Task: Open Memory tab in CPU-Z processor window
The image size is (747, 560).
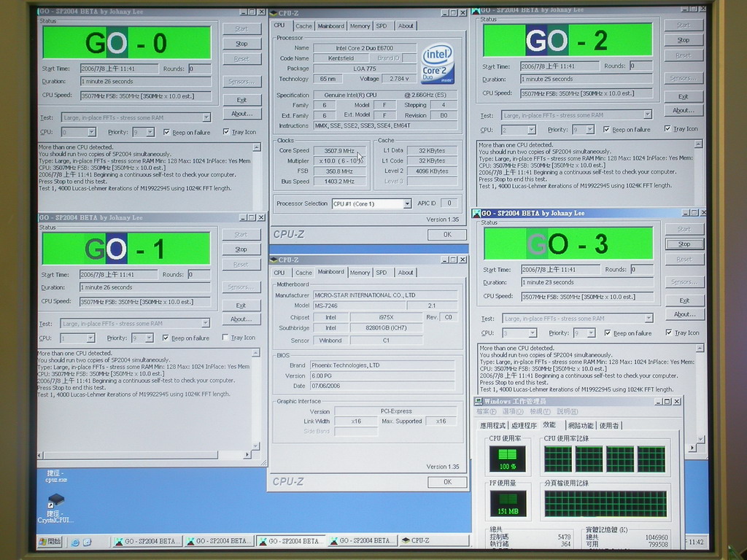Action: click(x=360, y=26)
